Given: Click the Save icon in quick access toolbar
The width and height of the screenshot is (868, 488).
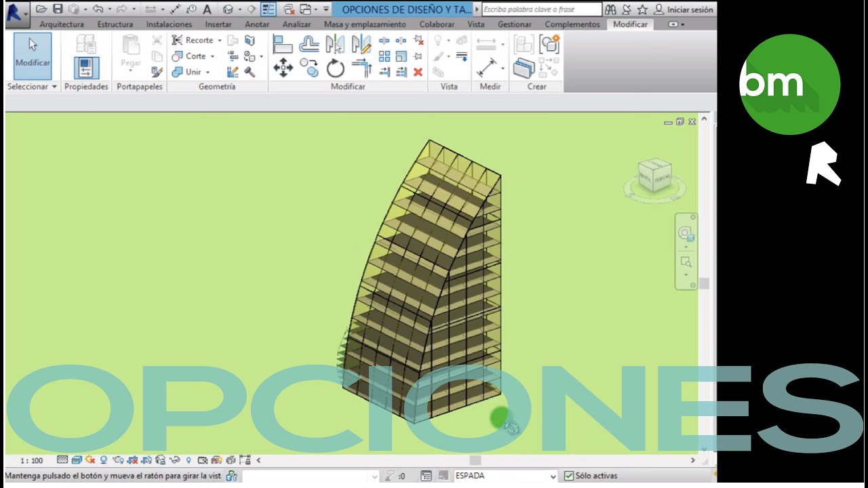Looking at the screenshot, I should (x=58, y=9).
